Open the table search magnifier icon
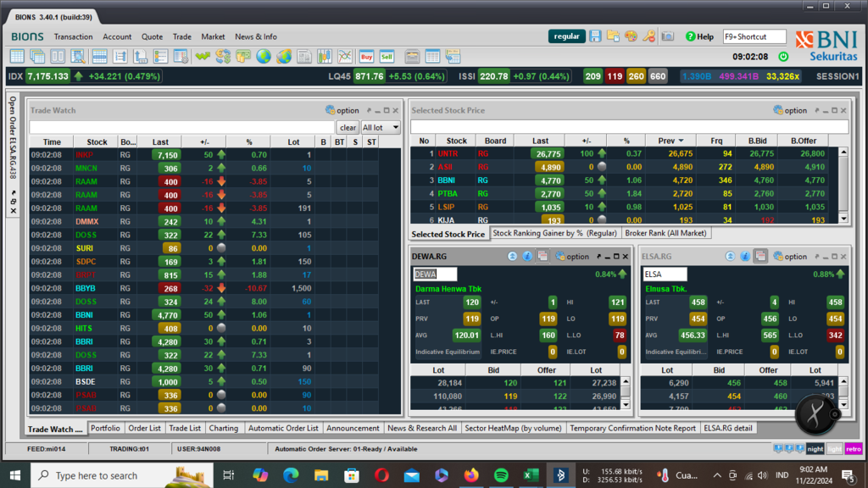 pos(78,57)
